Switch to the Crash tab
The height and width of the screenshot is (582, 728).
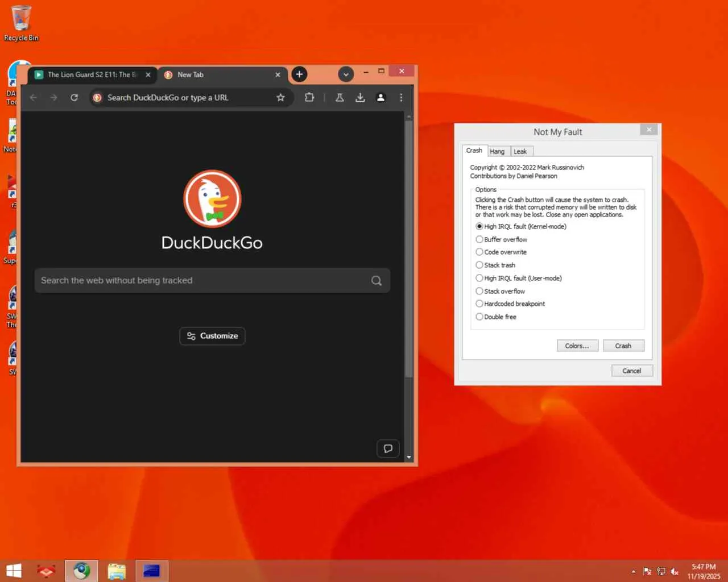[x=474, y=151]
